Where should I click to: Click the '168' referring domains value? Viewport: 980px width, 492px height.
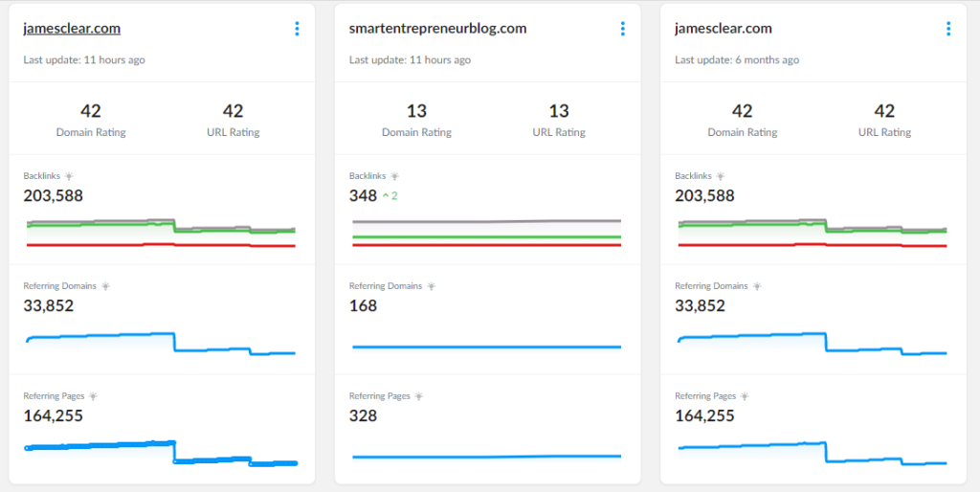363,305
